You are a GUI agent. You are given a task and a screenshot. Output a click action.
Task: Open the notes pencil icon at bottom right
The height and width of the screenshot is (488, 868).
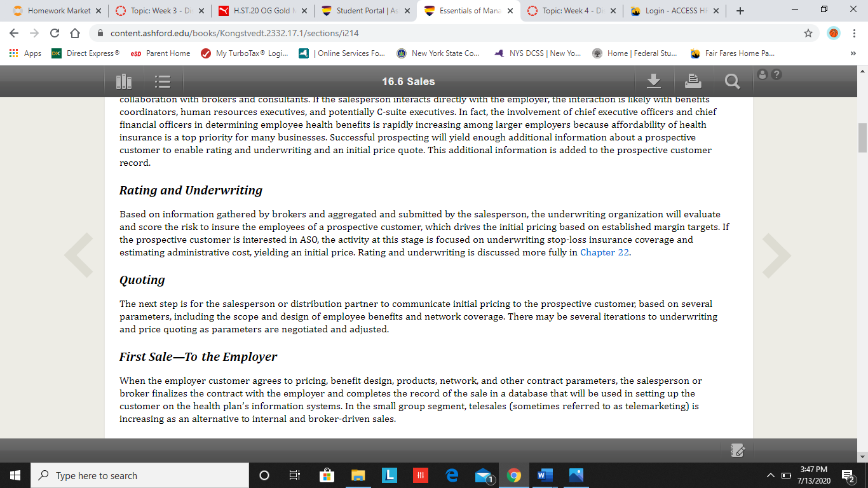coord(738,450)
